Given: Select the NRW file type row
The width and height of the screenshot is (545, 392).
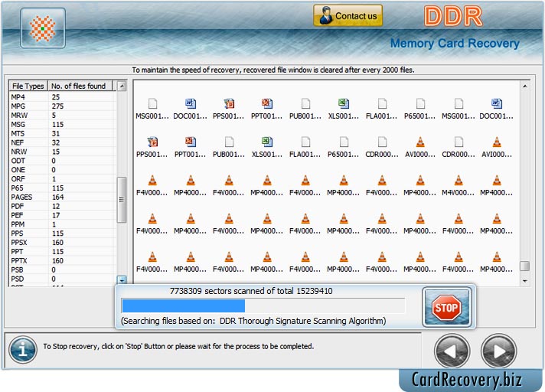Looking at the screenshot, I should (x=63, y=152).
